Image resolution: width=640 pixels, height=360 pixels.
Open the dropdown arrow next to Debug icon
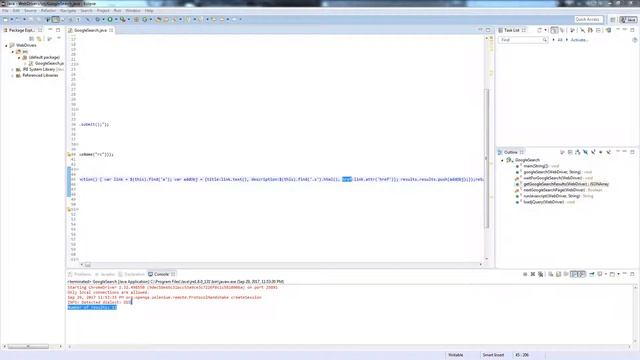point(103,19)
